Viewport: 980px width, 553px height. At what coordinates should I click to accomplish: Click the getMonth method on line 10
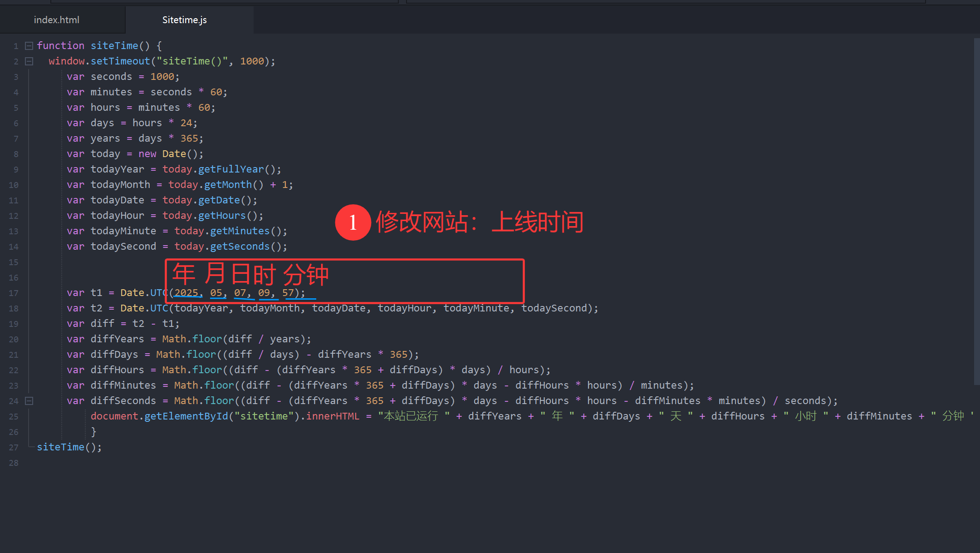pos(228,185)
